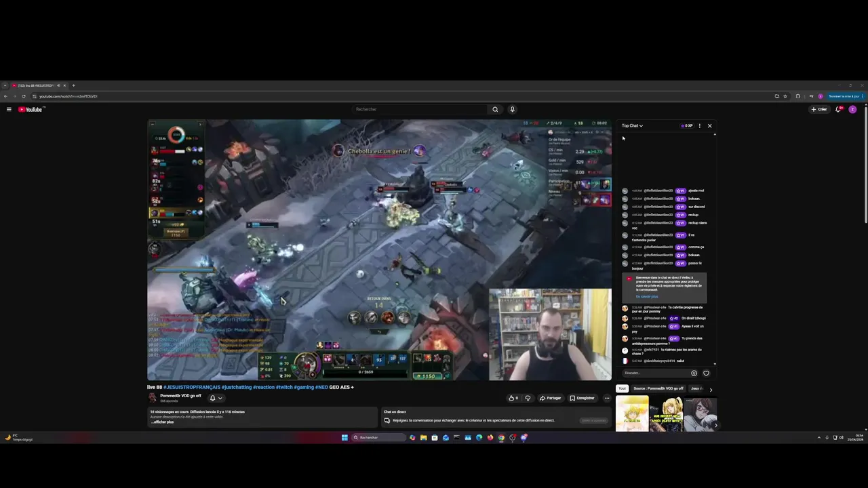This screenshot has height=488, width=868.
Task: Open the third suggested video thumbnail
Action: point(700,413)
